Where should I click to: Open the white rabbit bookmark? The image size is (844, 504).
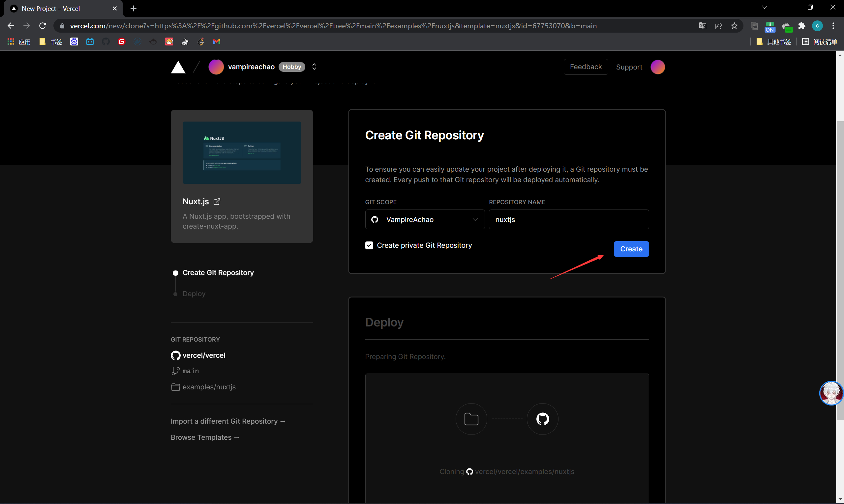(x=185, y=42)
